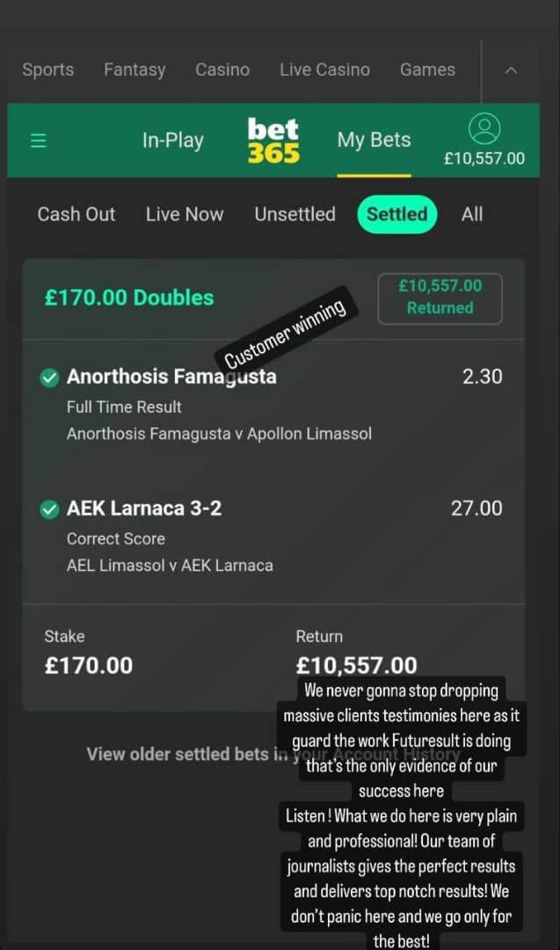Click the £10,557.00 Returned button
The width and height of the screenshot is (560, 950).
[x=440, y=297]
